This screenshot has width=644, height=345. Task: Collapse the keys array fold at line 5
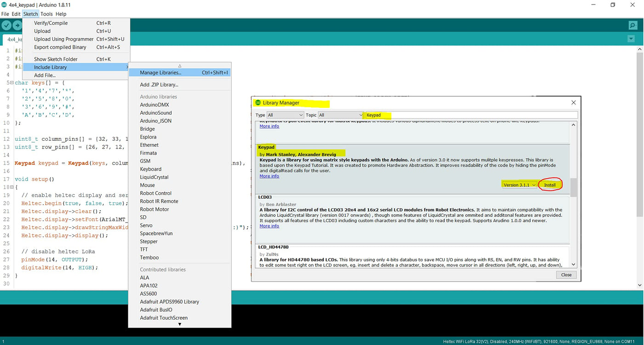point(11,83)
